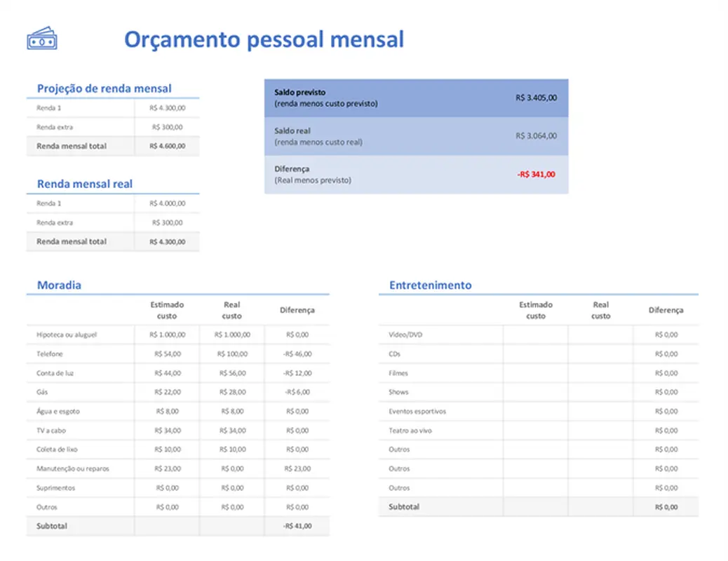Select the Orçamento pessoal mensal title
Screen dimensions: 728x561
click(x=264, y=40)
